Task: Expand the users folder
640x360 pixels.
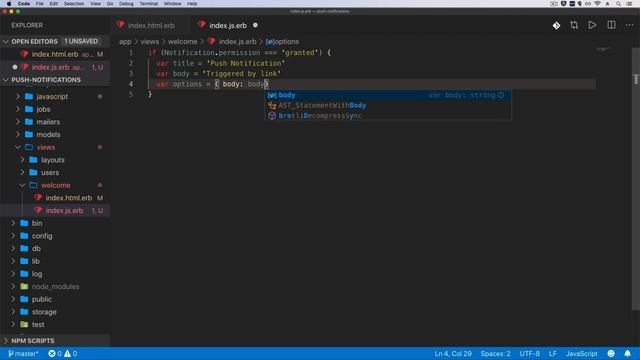Action: 55,172
